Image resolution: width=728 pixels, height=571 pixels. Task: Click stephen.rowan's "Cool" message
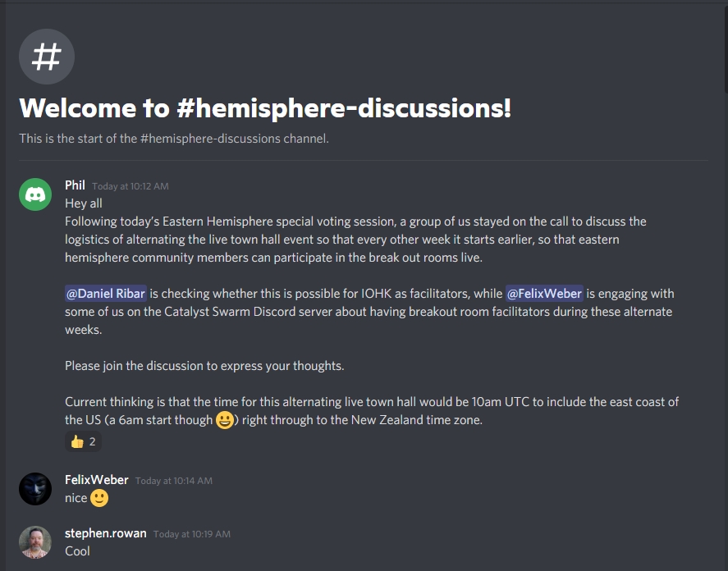coord(78,551)
